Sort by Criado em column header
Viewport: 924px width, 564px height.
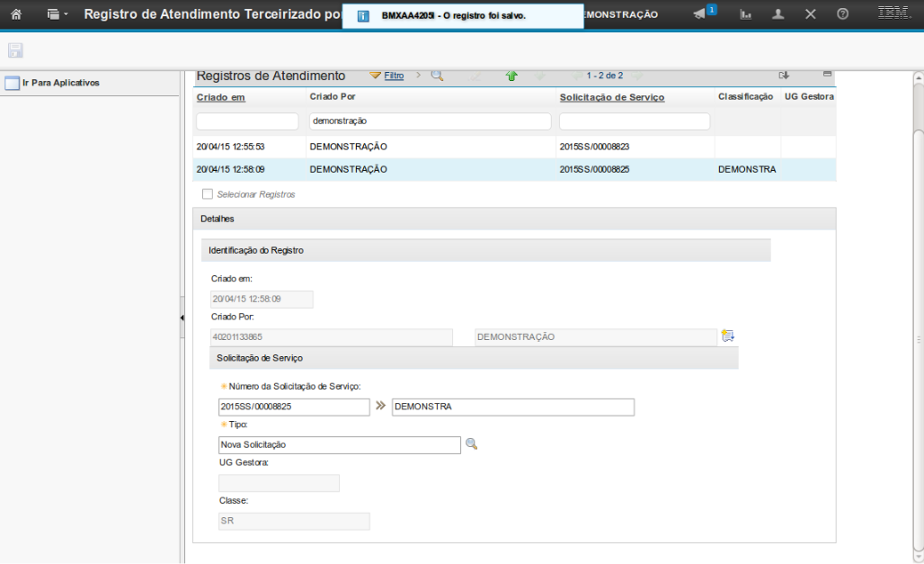coord(221,97)
